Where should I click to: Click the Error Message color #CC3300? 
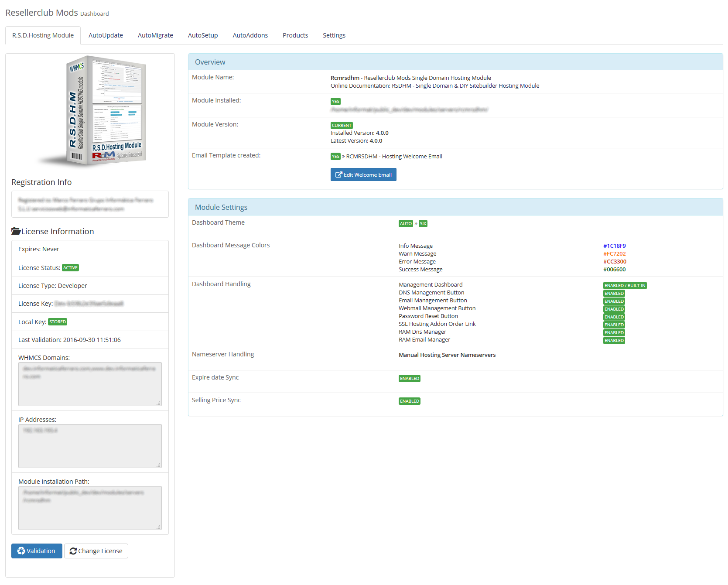point(615,262)
